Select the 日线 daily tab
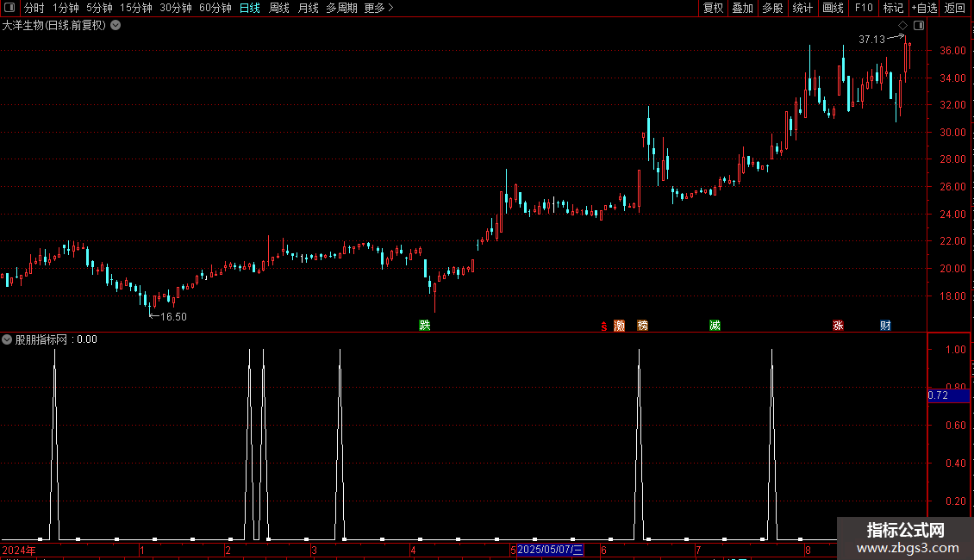 (x=250, y=8)
